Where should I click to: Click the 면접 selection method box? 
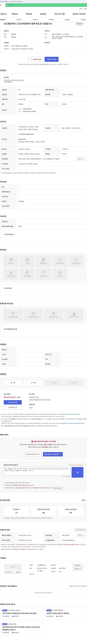click(33, 383)
